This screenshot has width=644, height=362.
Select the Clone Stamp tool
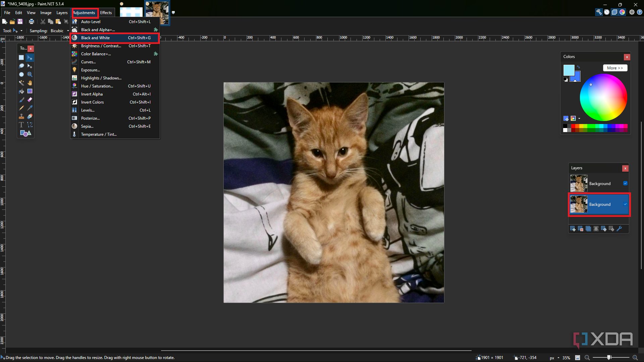tap(21, 116)
